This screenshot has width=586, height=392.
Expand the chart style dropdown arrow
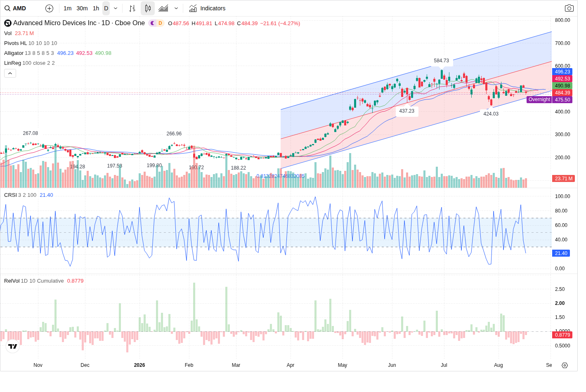coord(176,8)
